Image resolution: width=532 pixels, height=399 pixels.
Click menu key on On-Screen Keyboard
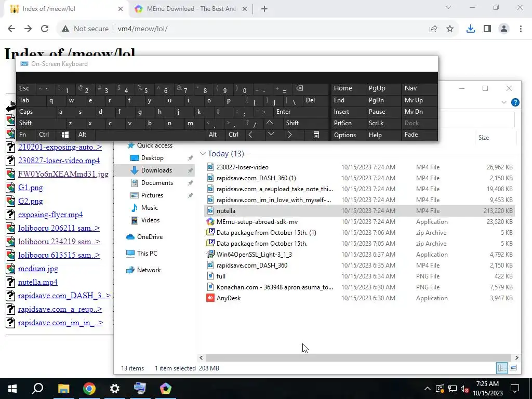[316, 135]
